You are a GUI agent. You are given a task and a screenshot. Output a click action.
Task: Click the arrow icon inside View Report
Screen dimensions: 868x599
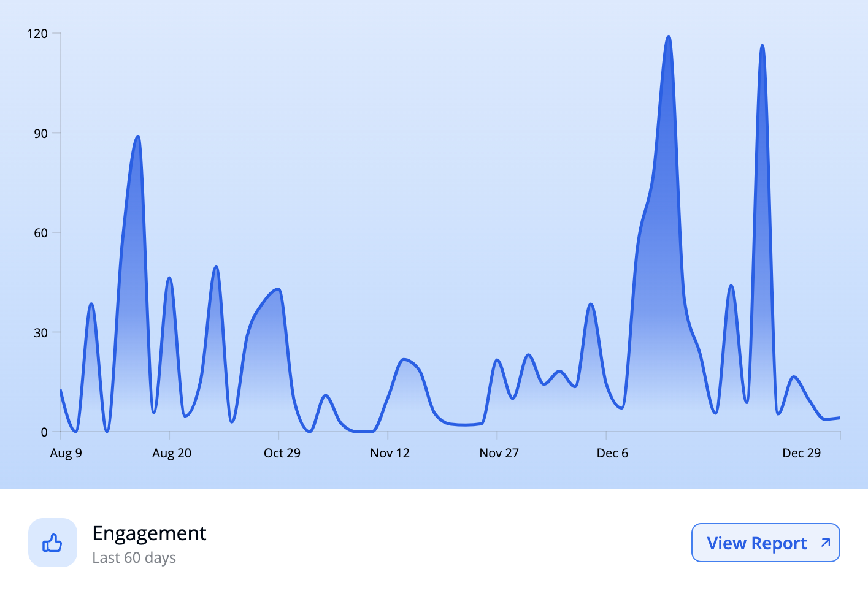(x=825, y=543)
